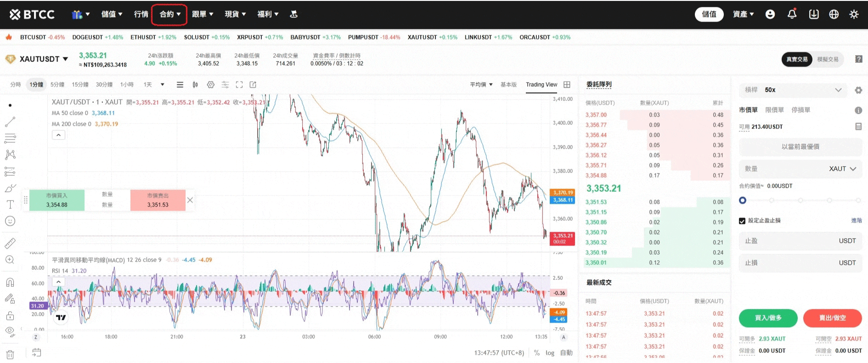
Task: Select the 1小時 timeframe
Action: tap(127, 84)
